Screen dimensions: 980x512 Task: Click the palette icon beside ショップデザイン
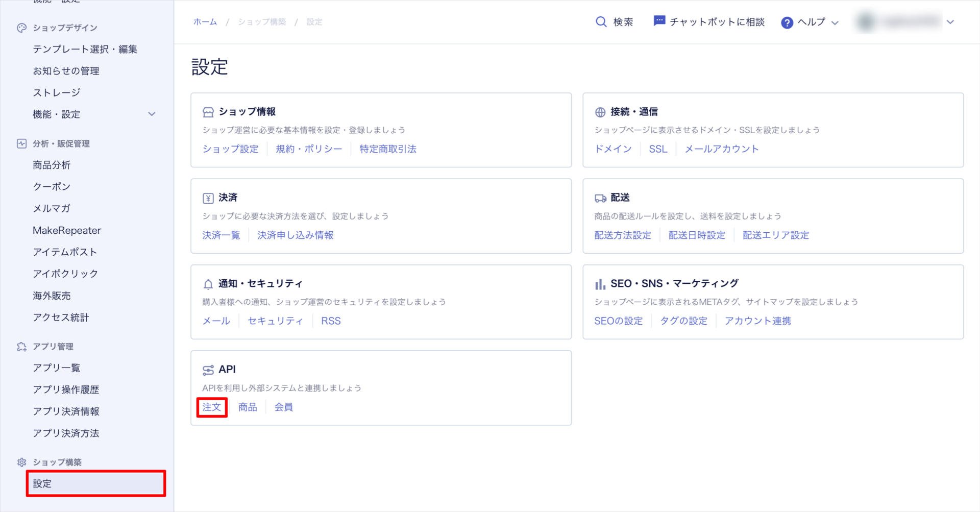(x=21, y=28)
